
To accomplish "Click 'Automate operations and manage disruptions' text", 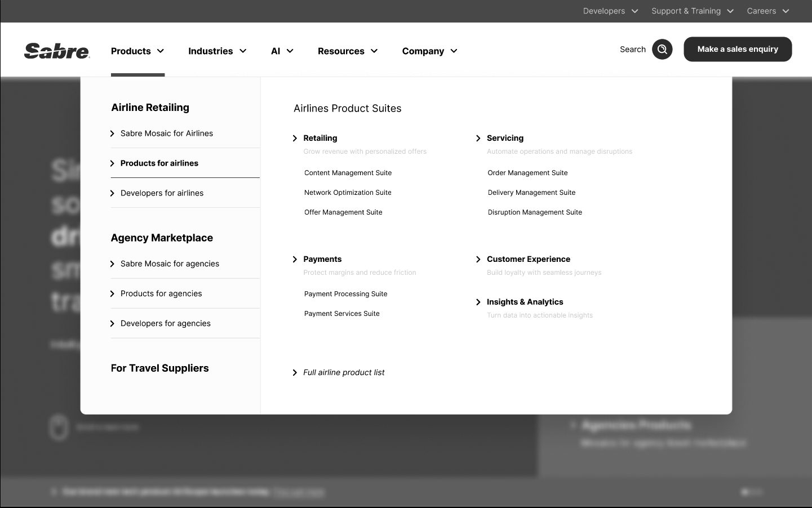I will (560, 151).
